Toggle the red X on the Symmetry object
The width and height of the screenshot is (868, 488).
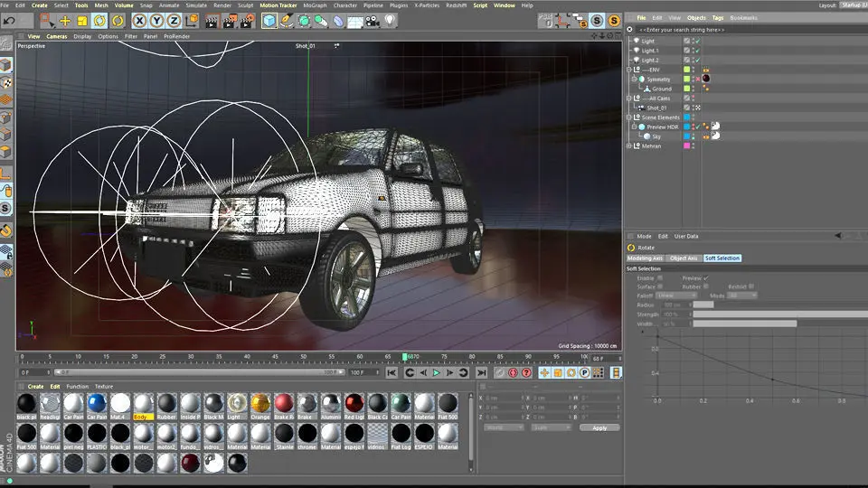tap(696, 80)
